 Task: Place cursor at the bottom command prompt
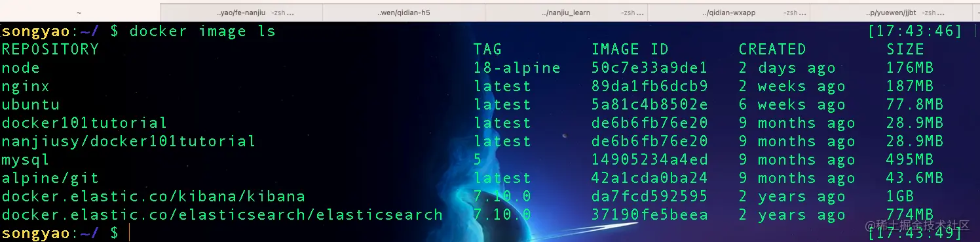click(x=130, y=232)
